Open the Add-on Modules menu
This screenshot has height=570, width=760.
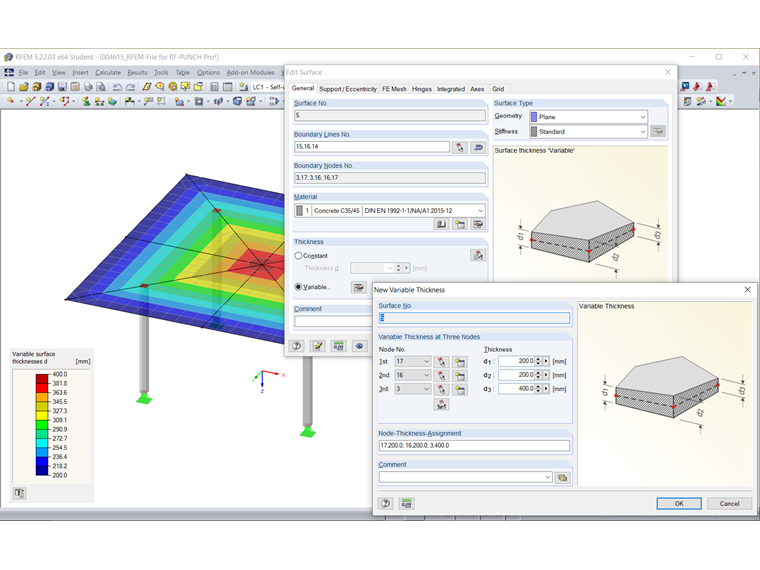[250, 73]
